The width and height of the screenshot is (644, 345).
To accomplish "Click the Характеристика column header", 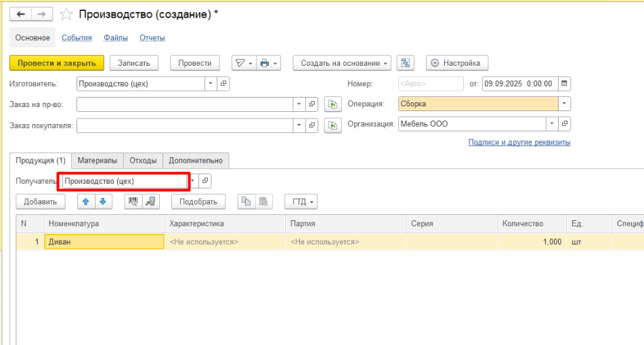I will pyautogui.click(x=225, y=224).
